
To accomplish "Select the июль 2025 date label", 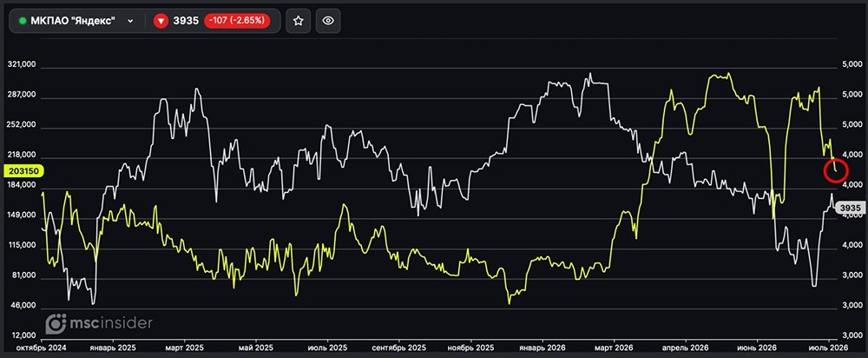I will click(x=327, y=348).
